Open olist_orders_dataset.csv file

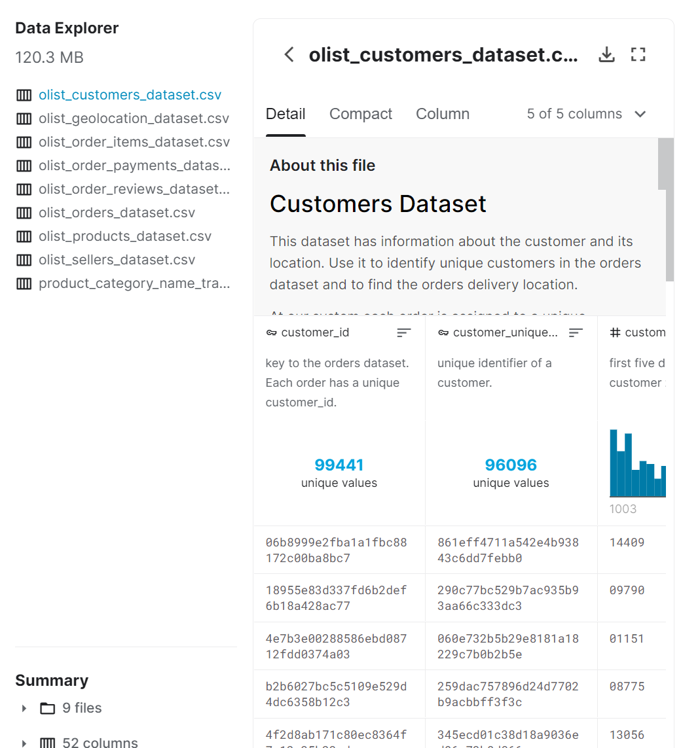(117, 213)
